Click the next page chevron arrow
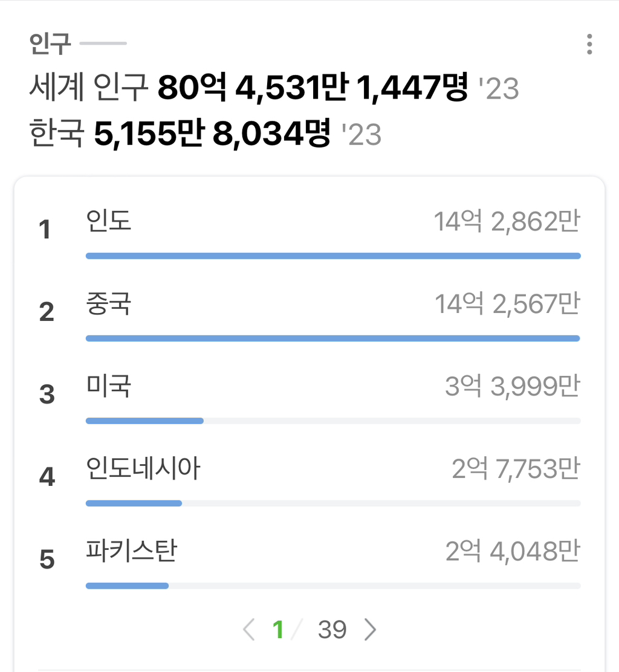 (371, 630)
